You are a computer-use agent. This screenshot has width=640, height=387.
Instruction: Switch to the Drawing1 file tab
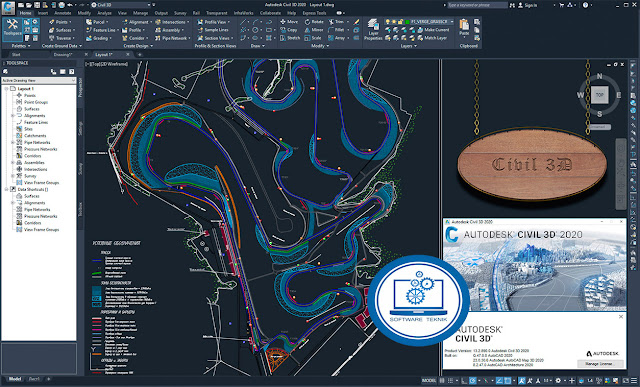click(63, 54)
